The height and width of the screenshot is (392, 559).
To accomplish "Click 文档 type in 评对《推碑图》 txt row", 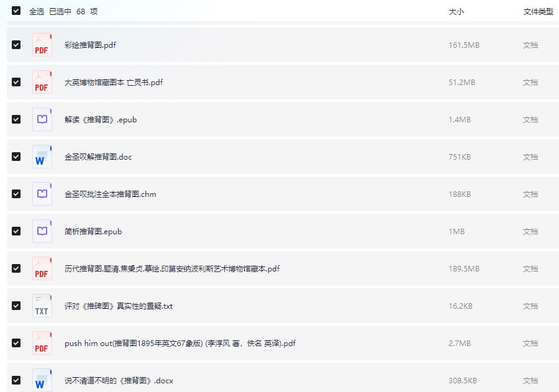I will point(530,306).
